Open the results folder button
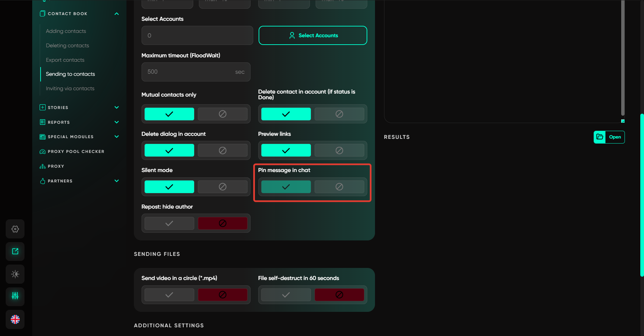The height and width of the screenshot is (336, 644). tap(609, 137)
